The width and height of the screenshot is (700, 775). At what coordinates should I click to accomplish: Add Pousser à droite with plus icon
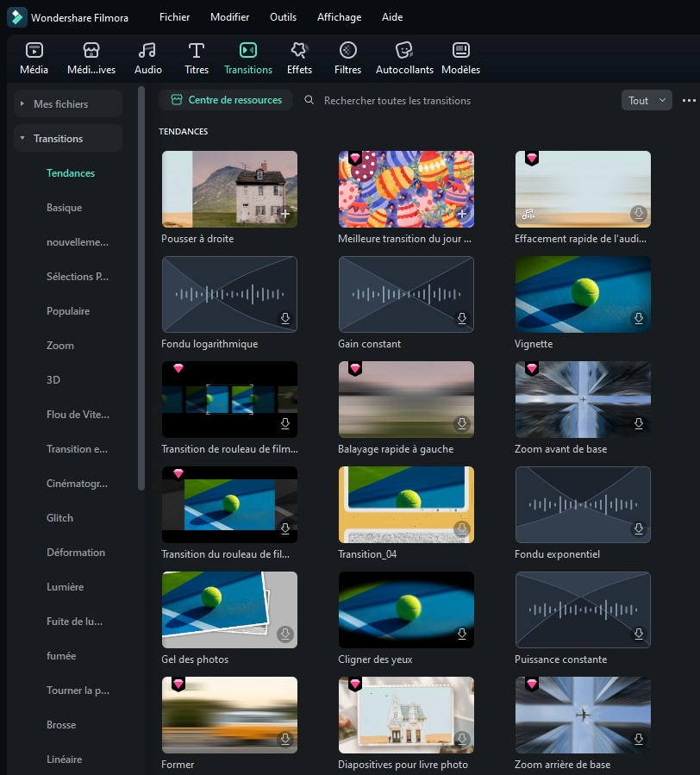pyautogui.click(x=285, y=214)
